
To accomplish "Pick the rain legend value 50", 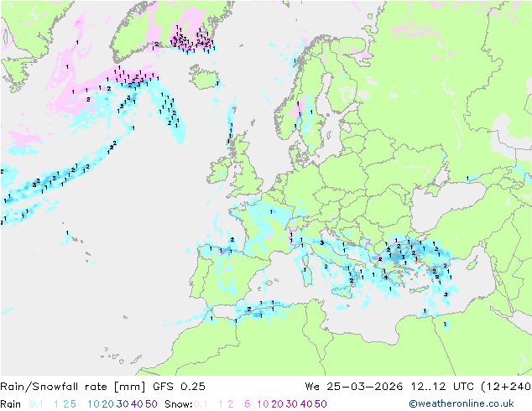I will click(151, 404).
